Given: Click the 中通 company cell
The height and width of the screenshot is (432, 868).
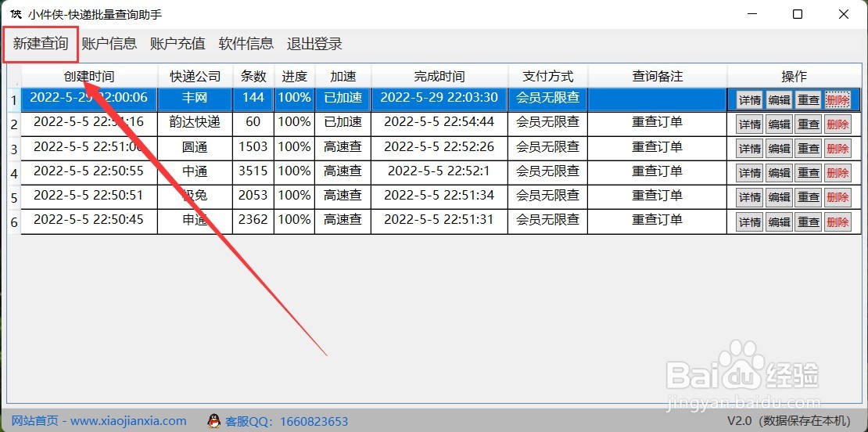Looking at the screenshot, I should (x=195, y=171).
